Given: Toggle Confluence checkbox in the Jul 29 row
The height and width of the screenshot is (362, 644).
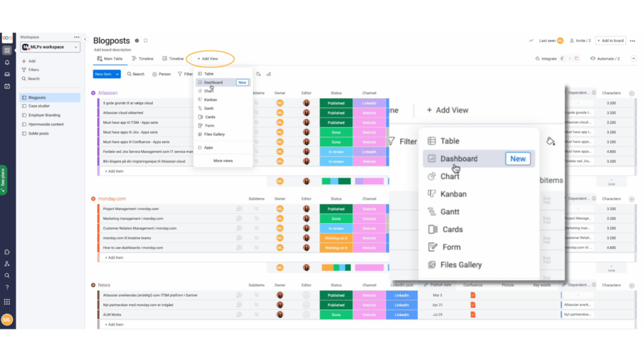Looking at the screenshot, I should click(473, 315).
